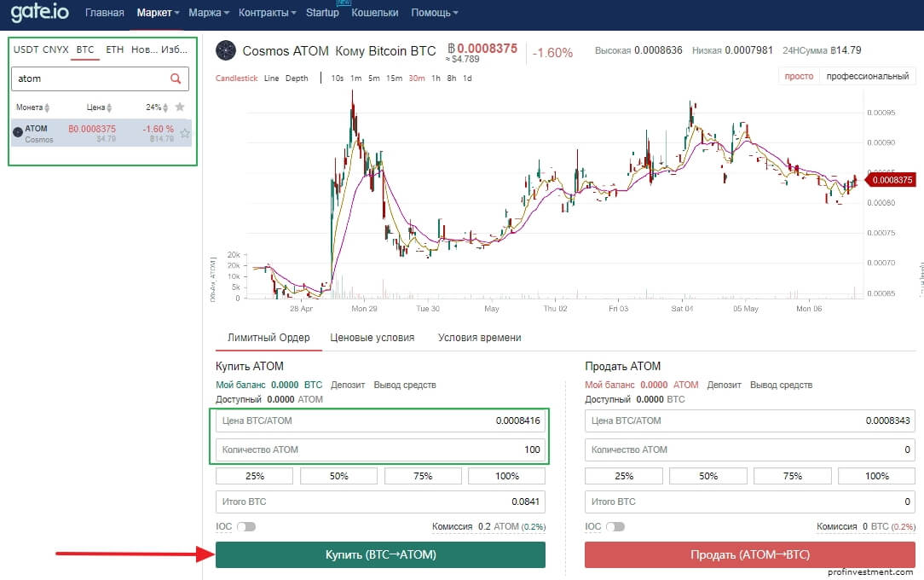Set chart interval to 1h
924x580 pixels.
coord(436,78)
